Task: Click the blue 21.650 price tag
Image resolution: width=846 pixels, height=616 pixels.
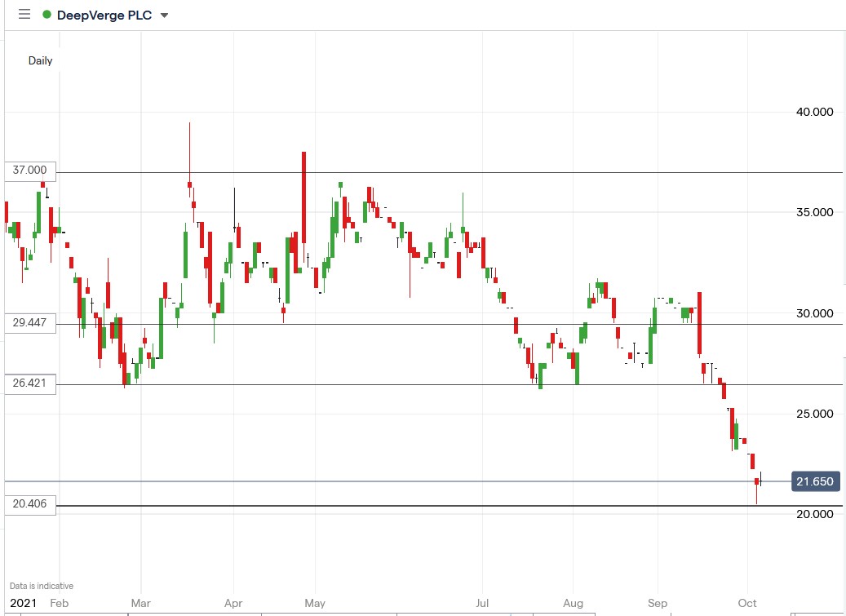Action: coord(813,481)
